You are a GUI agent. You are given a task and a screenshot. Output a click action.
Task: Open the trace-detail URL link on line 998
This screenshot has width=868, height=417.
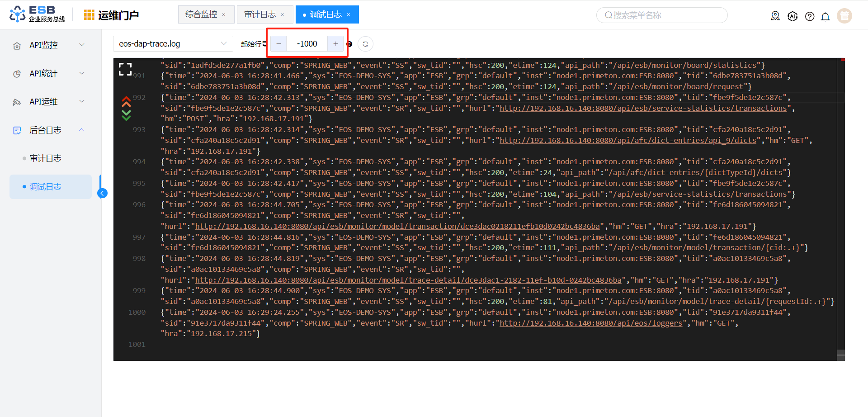pos(408,280)
